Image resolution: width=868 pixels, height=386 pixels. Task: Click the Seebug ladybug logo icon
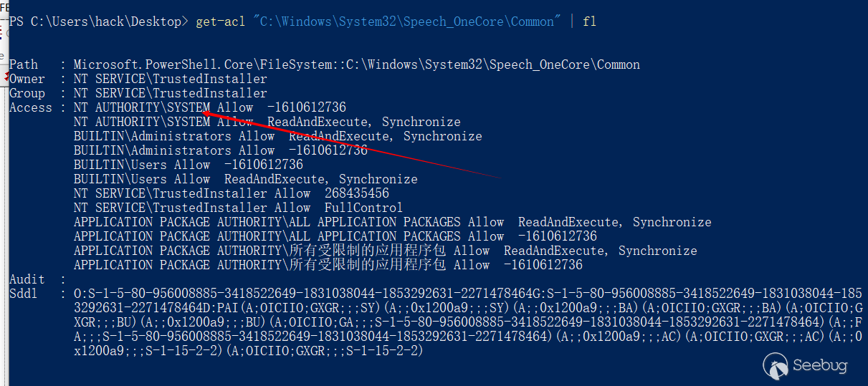point(776,367)
